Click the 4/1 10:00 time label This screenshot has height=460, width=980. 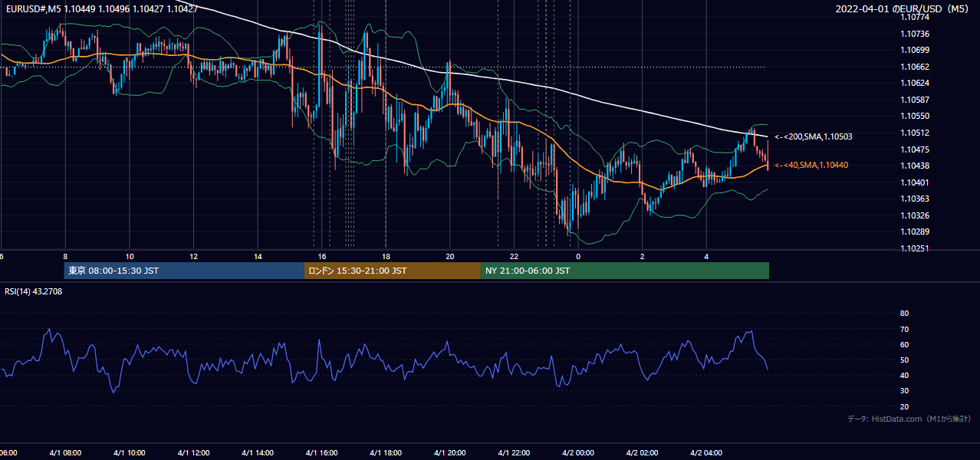130,453
